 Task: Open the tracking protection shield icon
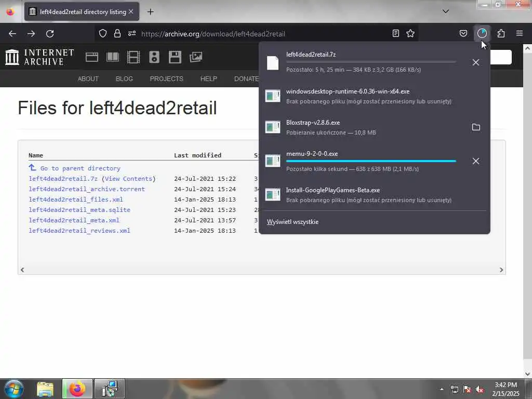pos(103,33)
